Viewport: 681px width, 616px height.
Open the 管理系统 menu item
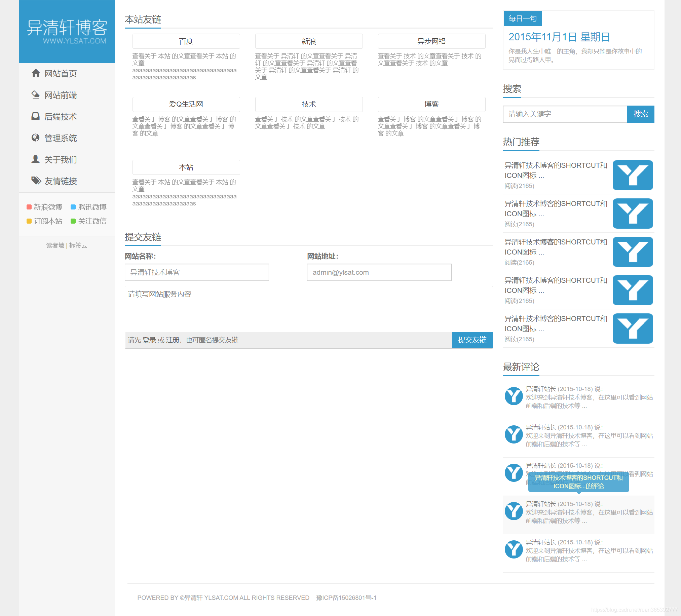coord(61,138)
